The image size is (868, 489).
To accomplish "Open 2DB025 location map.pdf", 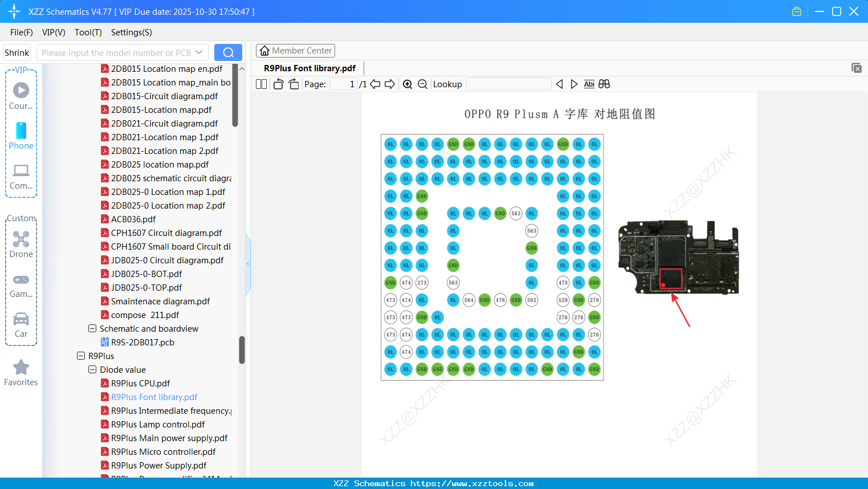I will 160,164.
